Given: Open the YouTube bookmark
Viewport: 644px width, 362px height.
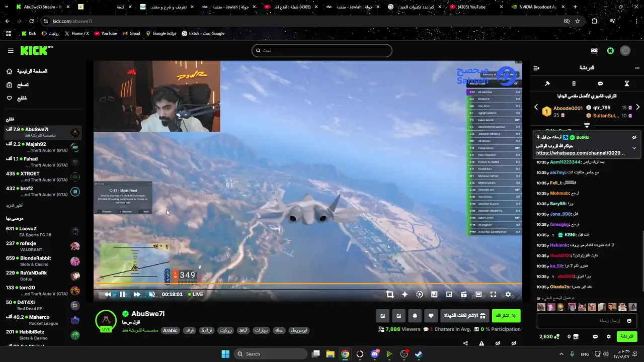Looking at the screenshot, I should coord(106,34).
